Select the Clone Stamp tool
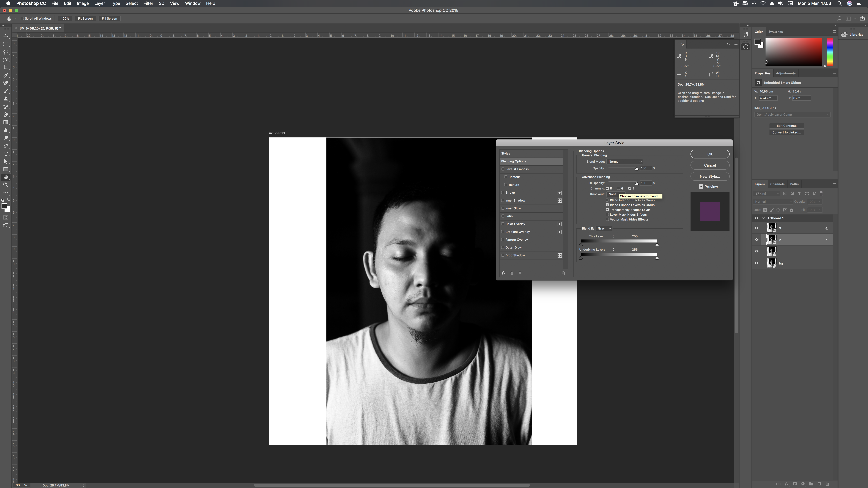 (6, 99)
